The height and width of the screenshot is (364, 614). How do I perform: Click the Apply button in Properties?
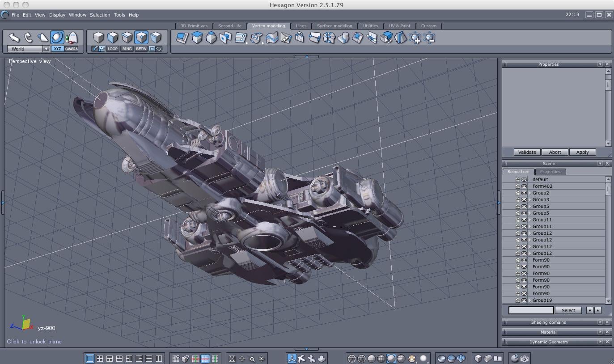click(x=582, y=152)
